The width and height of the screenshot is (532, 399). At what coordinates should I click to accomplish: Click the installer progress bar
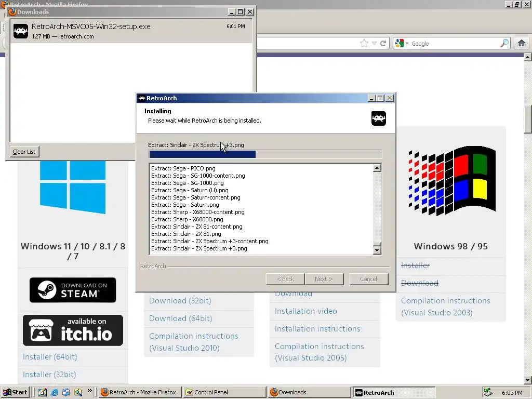(x=265, y=154)
